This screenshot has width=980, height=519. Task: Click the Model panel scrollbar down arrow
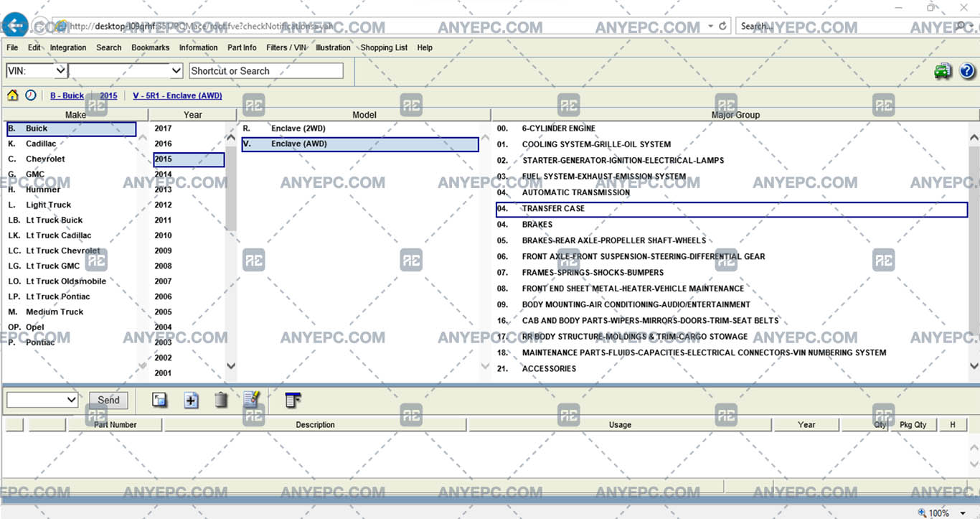click(x=485, y=365)
